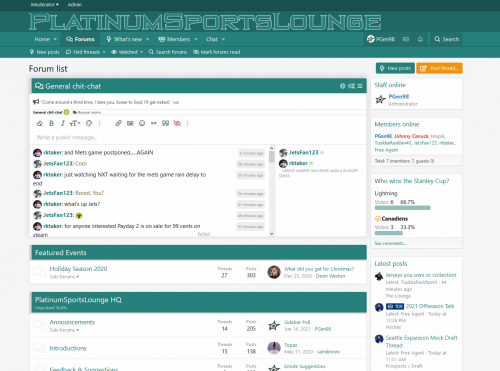Click the chat info globe icon
500x371 pixels.
pos(343,86)
